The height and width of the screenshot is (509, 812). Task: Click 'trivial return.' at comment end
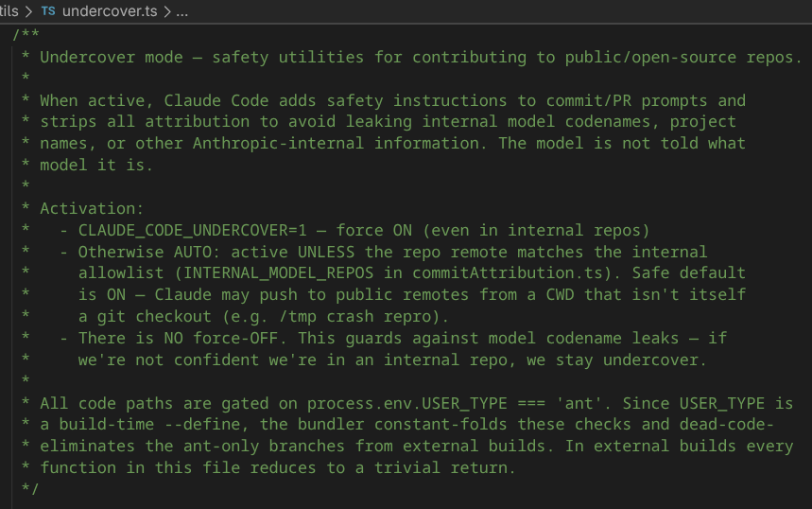pos(445,467)
